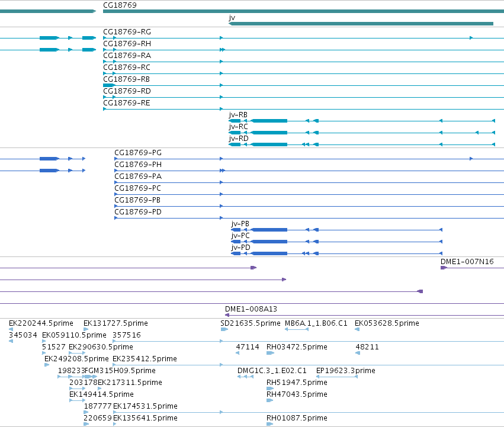Image resolution: width=504 pixels, height=427 pixels.
Task: Select transcript CG18769-RG label
Action: 127,32
